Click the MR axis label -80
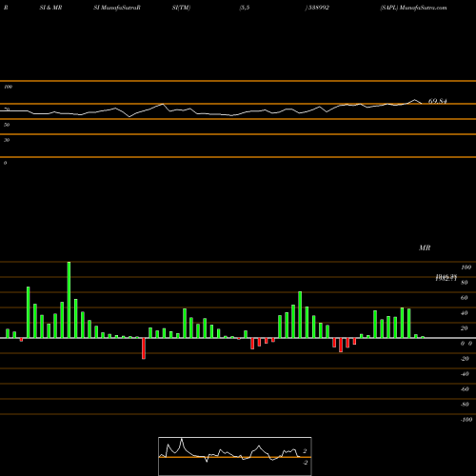Image resolution: width=476 pixels, height=476 pixels. click(465, 405)
